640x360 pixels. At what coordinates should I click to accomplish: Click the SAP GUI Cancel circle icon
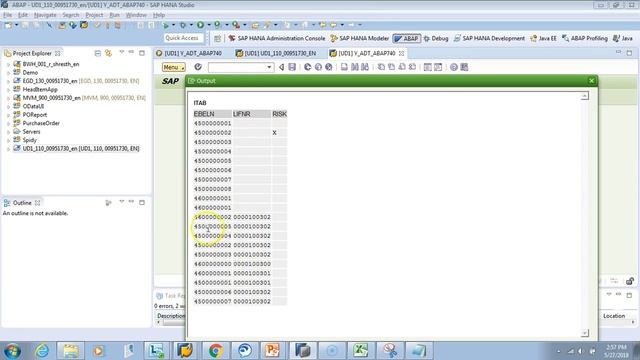329,67
